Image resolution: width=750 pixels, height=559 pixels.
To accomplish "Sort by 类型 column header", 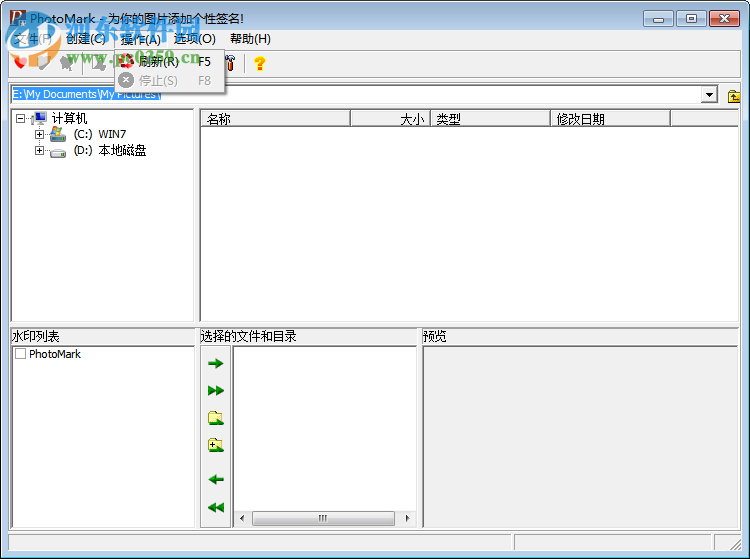I will [x=491, y=119].
